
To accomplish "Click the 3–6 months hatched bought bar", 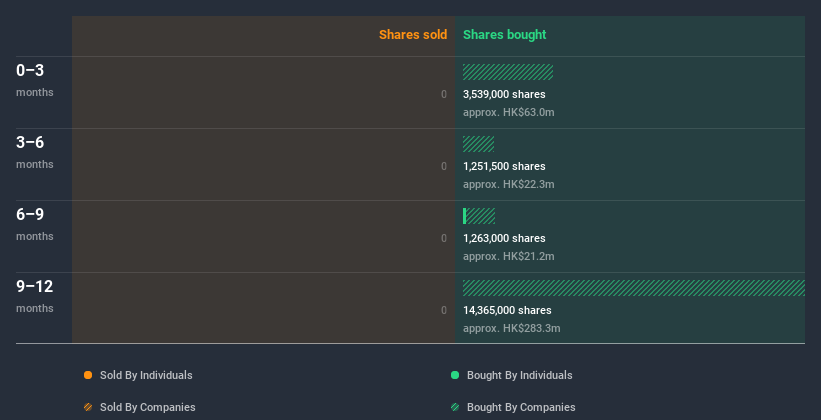I will pos(479,144).
